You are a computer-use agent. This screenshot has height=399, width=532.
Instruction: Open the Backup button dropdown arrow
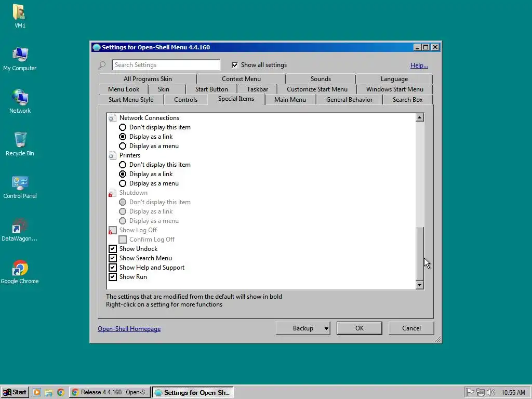tap(326, 328)
